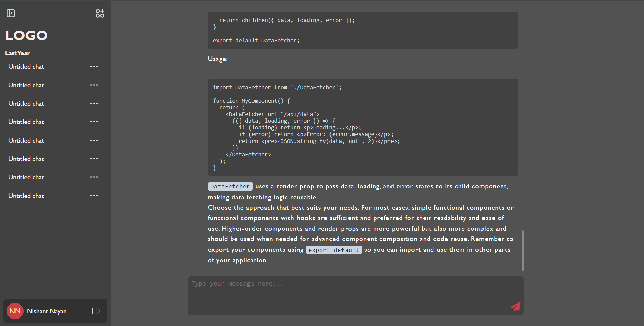Send the message with the paper plane
The image size is (644, 326).
click(516, 306)
